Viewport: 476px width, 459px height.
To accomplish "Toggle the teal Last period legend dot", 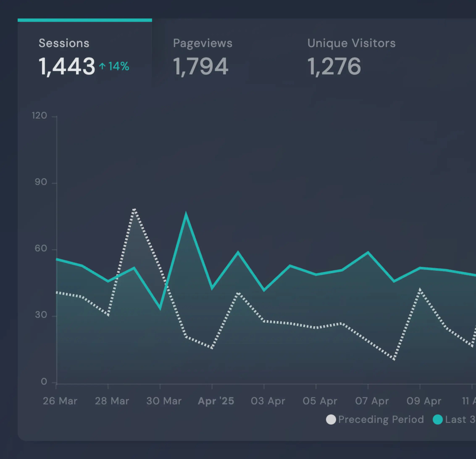I will 438,419.
